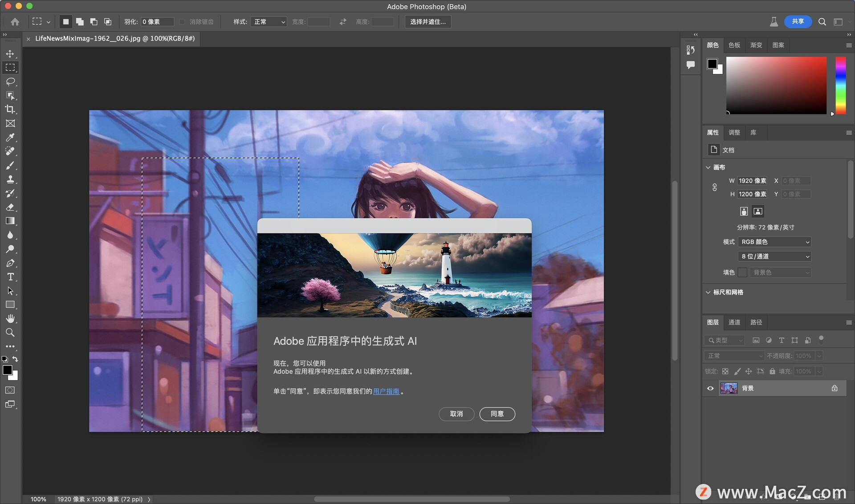Image resolution: width=855 pixels, height=504 pixels.
Task: Select the Lasso tool
Action: (x=11, y=81)
